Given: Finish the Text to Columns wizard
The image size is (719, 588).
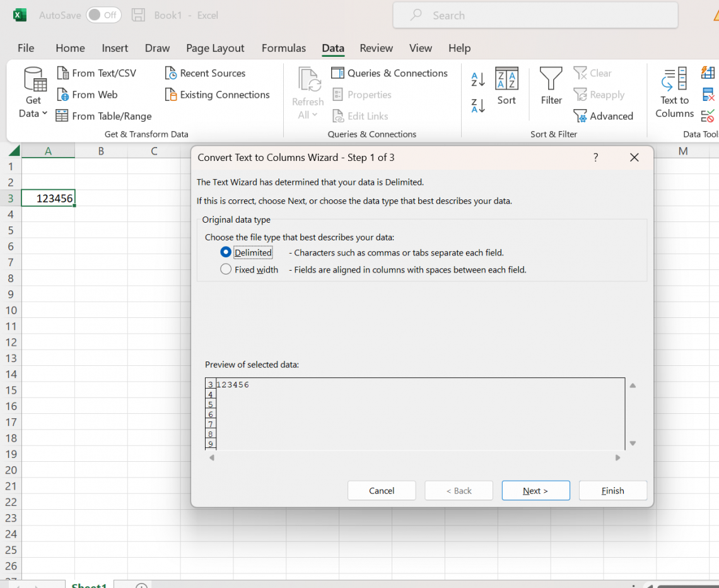Looking at the screenshot, I should (612, 490).
